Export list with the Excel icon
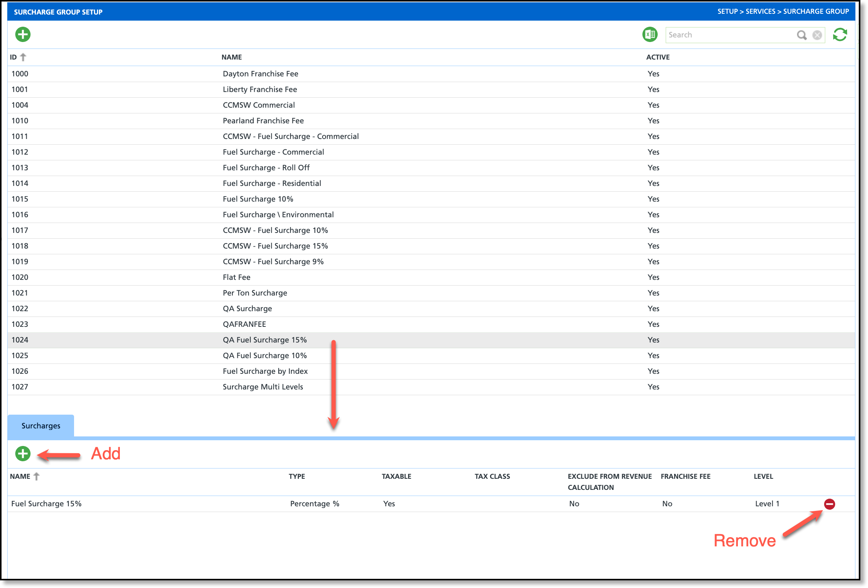 (x=650, y=35)
